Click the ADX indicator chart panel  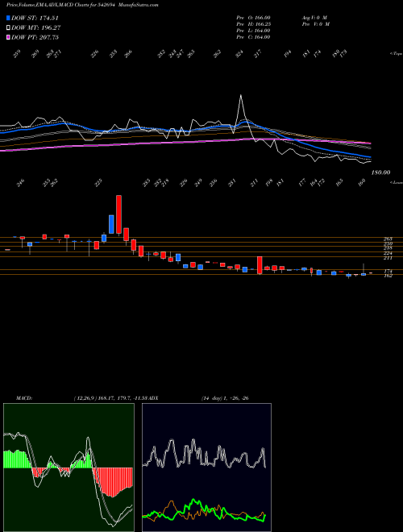(x=206, y=468)
